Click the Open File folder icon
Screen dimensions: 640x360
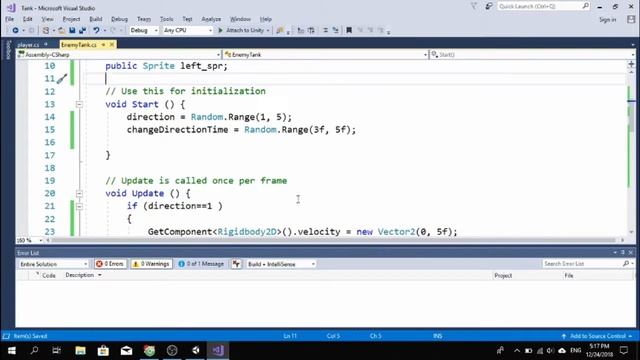click(x=62, y=30)
